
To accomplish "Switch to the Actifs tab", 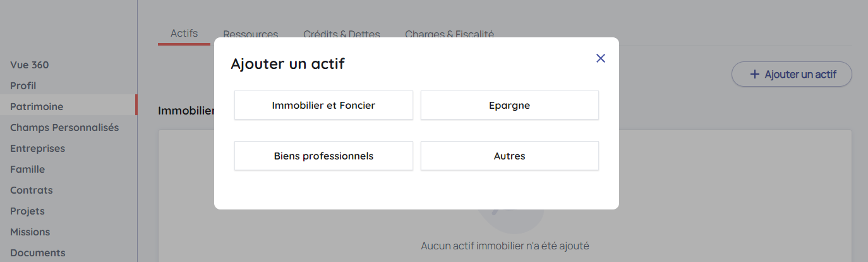I will click(184, 34).
